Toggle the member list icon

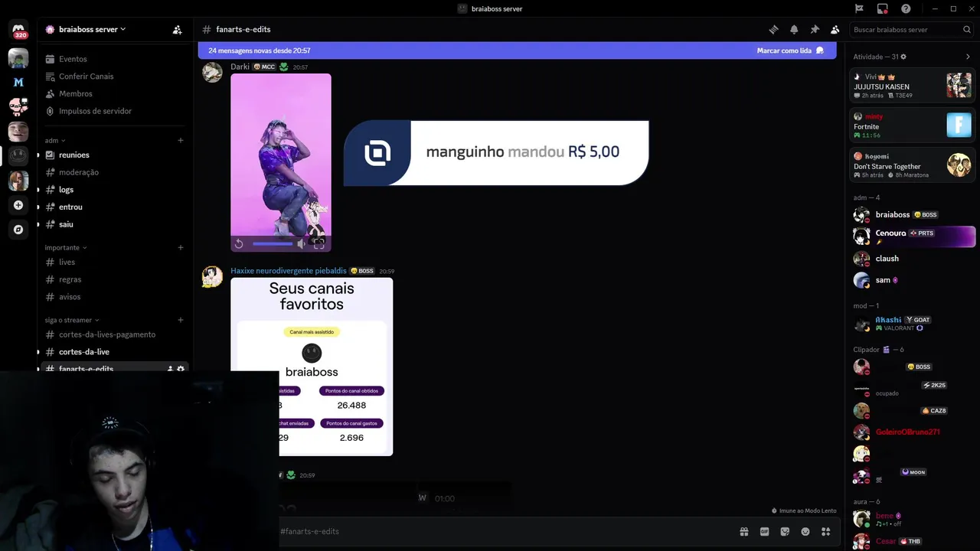click(x=835, y=30)
